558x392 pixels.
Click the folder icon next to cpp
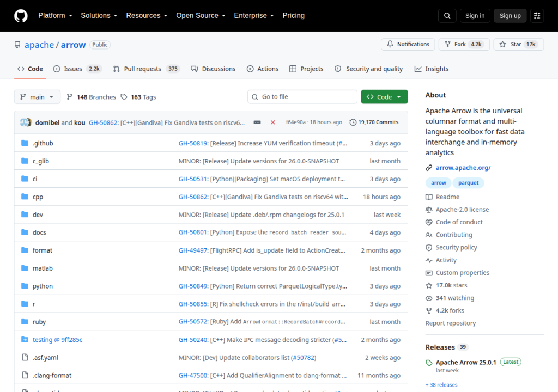[25, 197]
